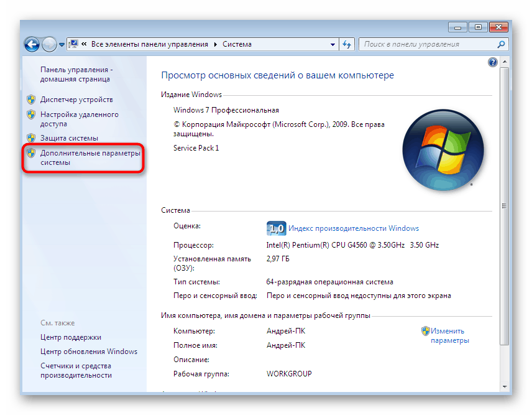Open 'Центр поддержки' link
532x415 pixels.
tap(71, 337)
